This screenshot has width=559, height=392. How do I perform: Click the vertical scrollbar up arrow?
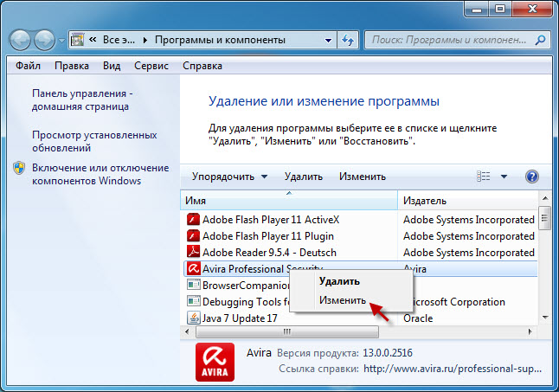pyautogui.click(x=545, y=198)
